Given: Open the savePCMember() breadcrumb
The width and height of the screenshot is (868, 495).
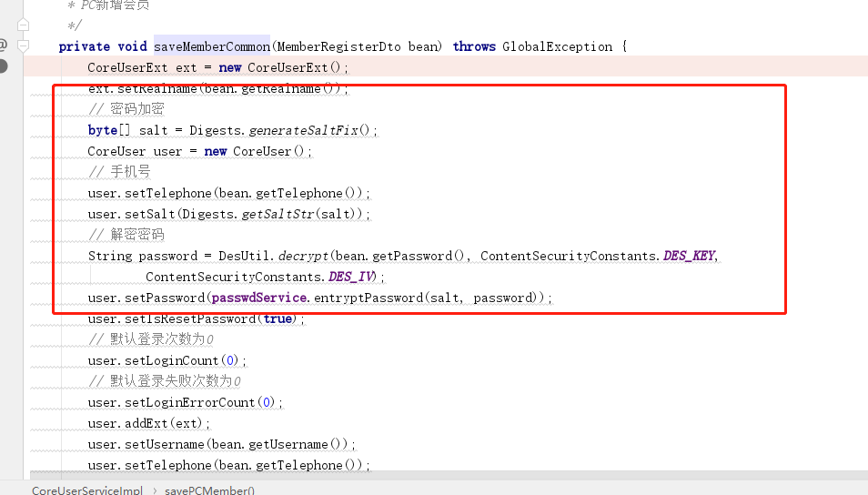Looking at the screenshot, I should [210, 490].
